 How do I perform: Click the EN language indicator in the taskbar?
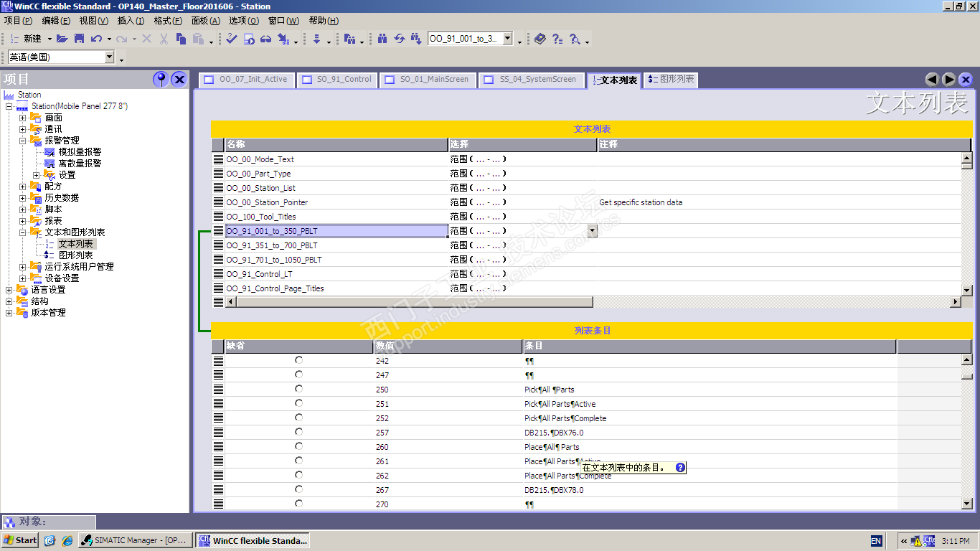(876, 541)
